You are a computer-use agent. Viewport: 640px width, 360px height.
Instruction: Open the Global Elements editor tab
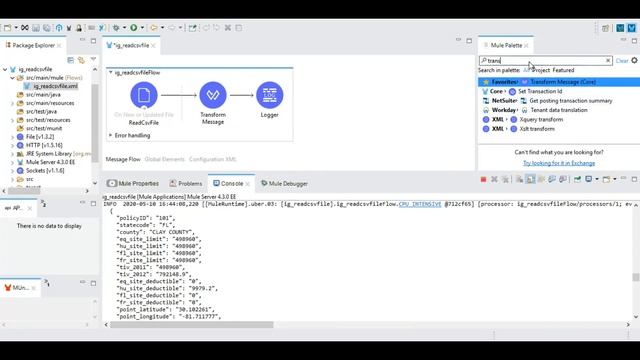click(164, 159)
